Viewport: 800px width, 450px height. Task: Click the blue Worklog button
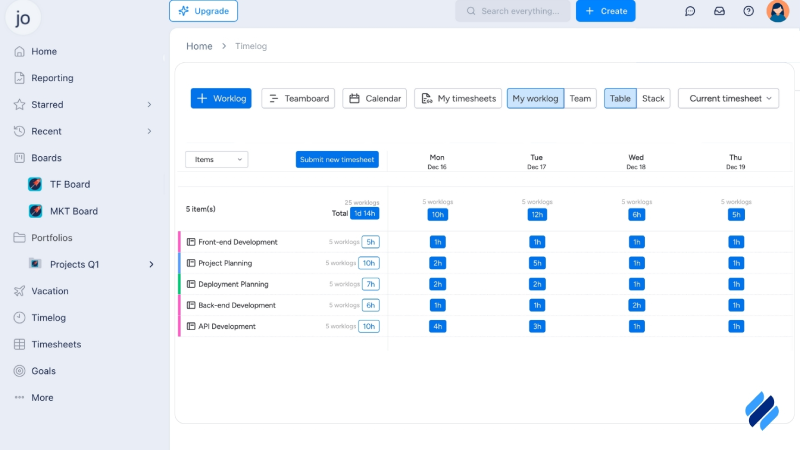221,98
